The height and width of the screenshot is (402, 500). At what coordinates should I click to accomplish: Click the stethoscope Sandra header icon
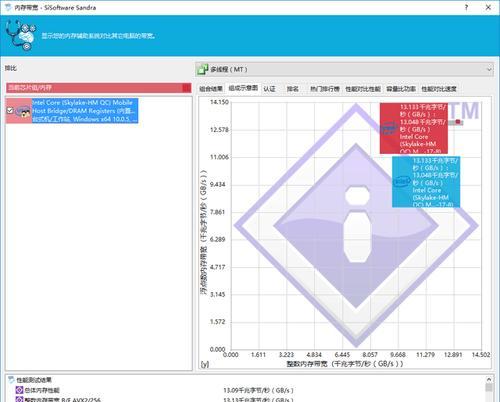pos(21,35)
